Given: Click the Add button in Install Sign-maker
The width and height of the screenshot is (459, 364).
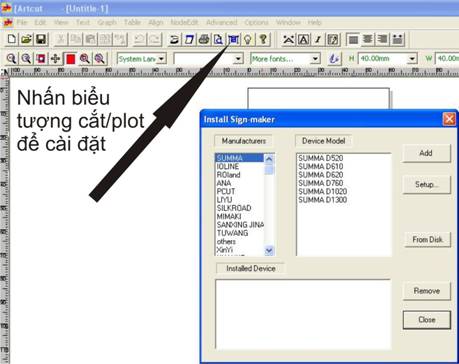Looking at the screenshot, I should tap(426, 153).
